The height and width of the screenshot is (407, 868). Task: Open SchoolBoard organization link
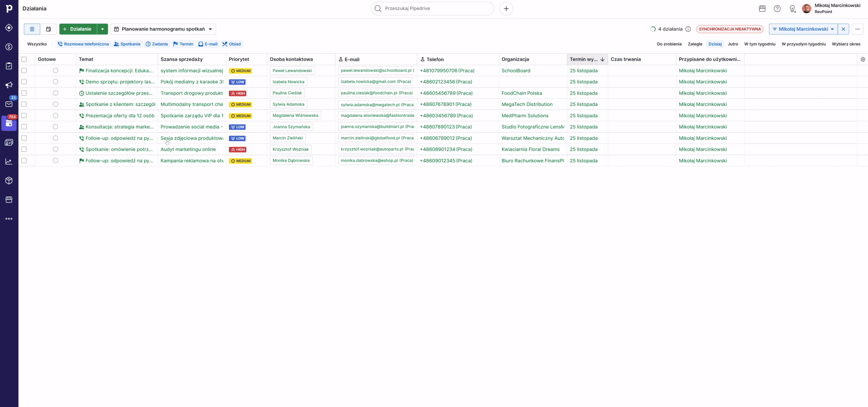click(515, 71)
